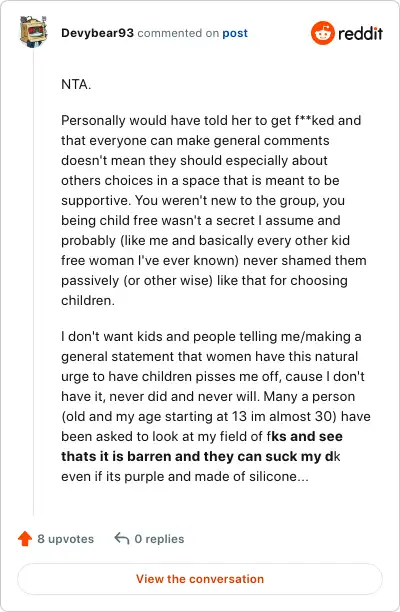Follow the blue "post" link

click(235, 33)
